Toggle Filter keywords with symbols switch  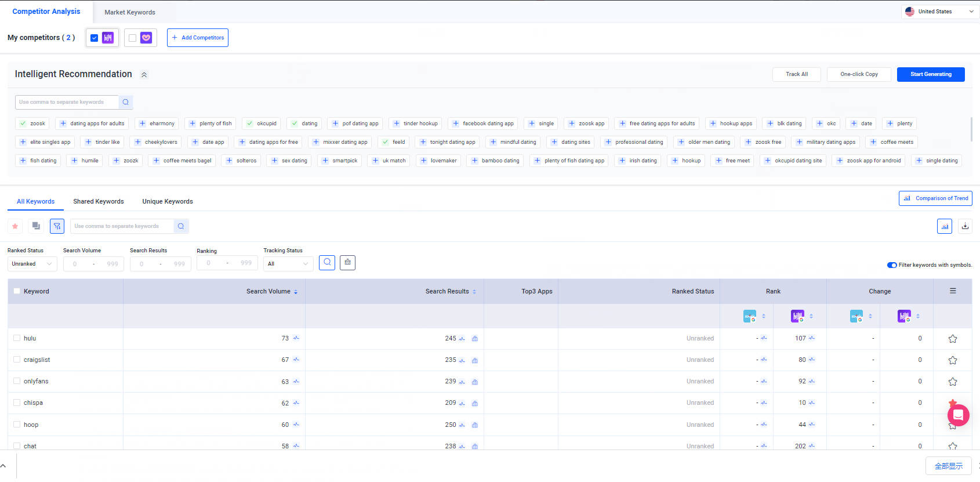[892, 265]
